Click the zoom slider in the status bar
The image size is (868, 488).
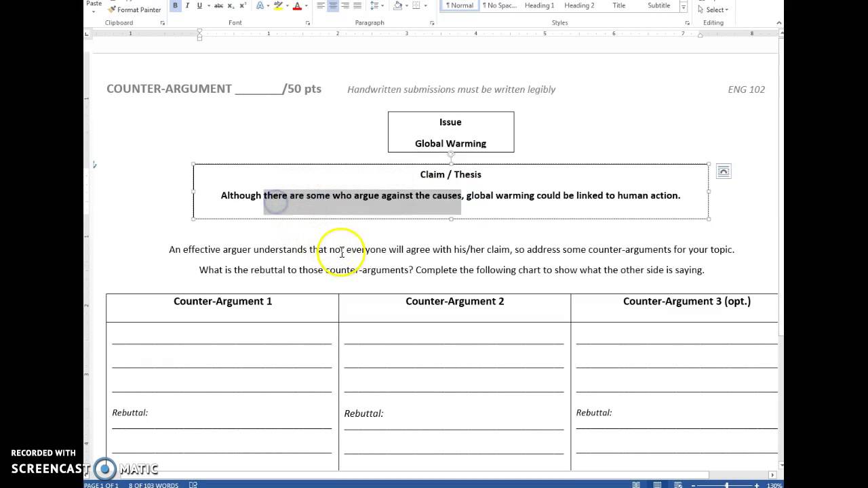(726, 485)
